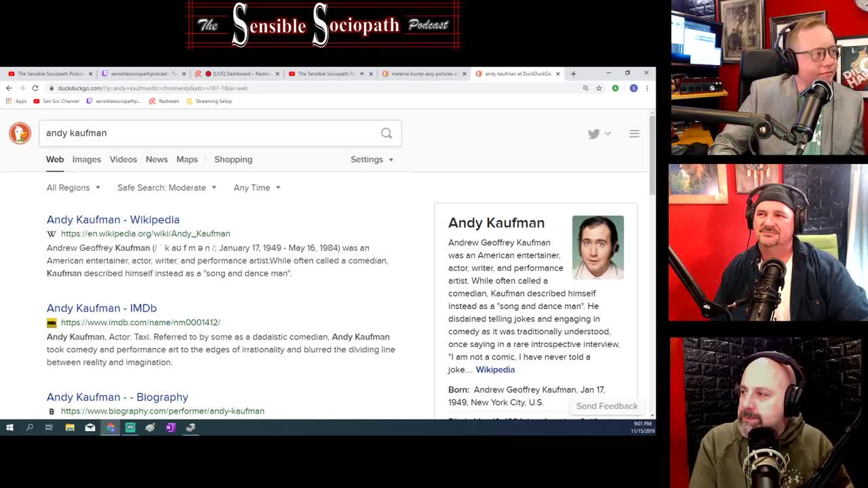
Task: Click the search magnifier button
Action: point(387,133)
